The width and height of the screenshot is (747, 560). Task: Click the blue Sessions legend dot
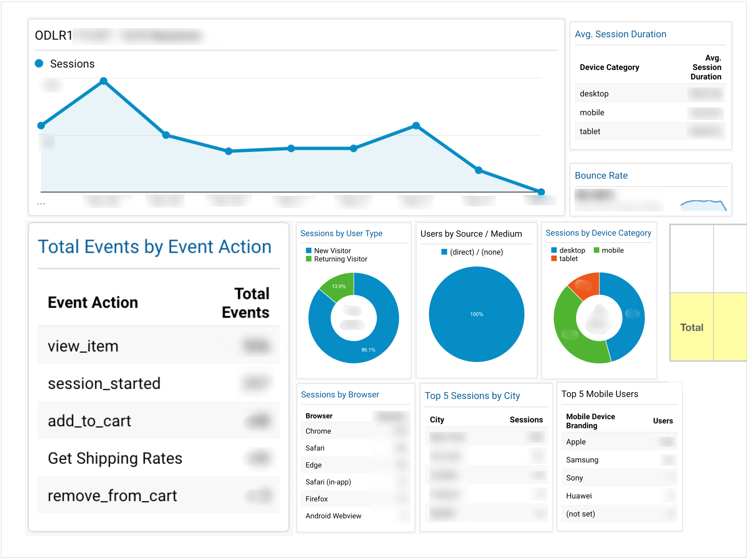(39, 63)
